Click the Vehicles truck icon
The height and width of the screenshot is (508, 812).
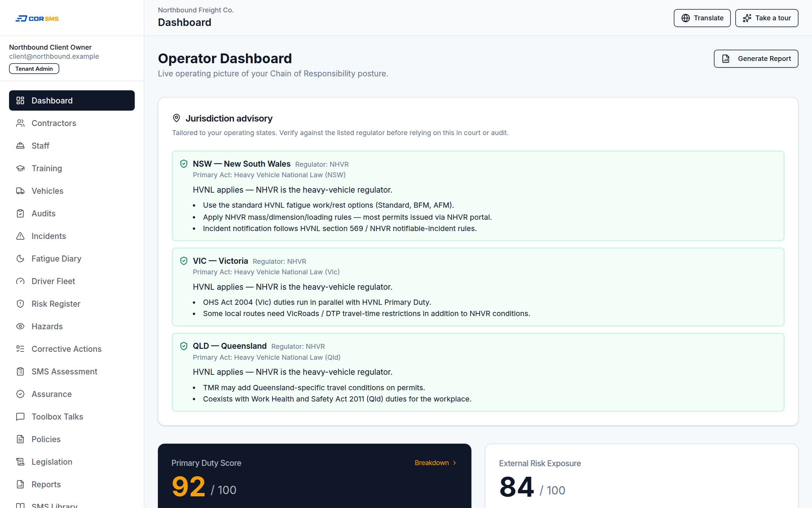[x=20, y=191]
